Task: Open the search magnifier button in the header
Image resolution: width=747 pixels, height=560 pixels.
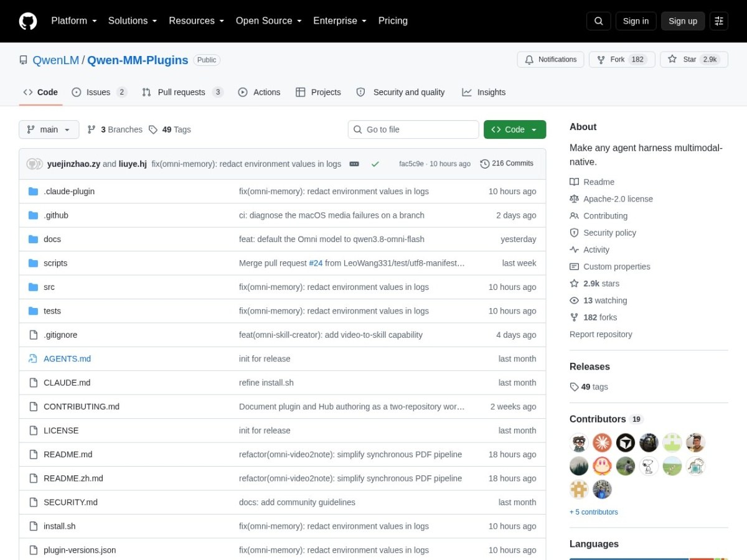Action: coord(598,21)
